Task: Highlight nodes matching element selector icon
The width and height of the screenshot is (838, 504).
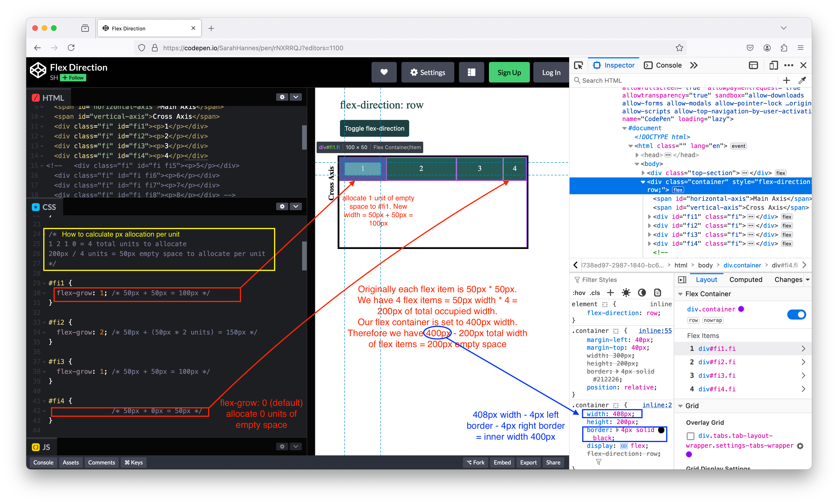Action: click(x=605, y=304)
